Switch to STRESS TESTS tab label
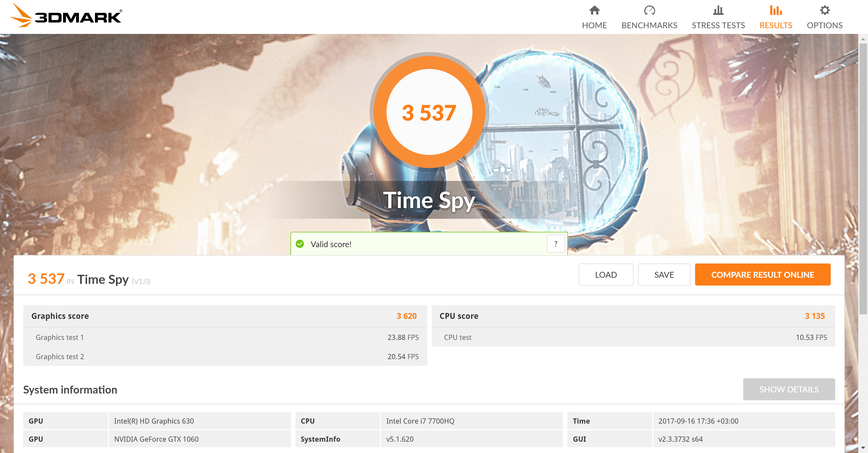Screen dimensions: 868x453 point(718,25)
